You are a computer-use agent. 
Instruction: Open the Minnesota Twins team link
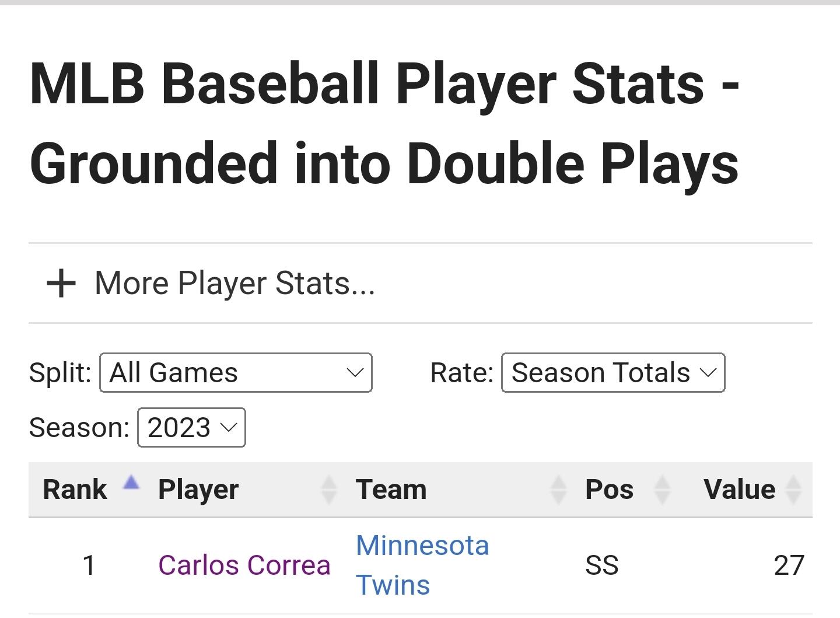[x=422, y=565]
